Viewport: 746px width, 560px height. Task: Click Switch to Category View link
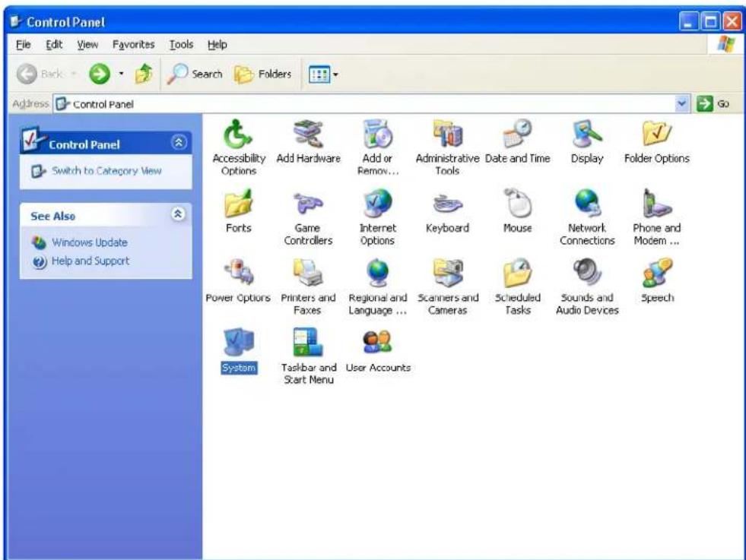pos(106,171)
